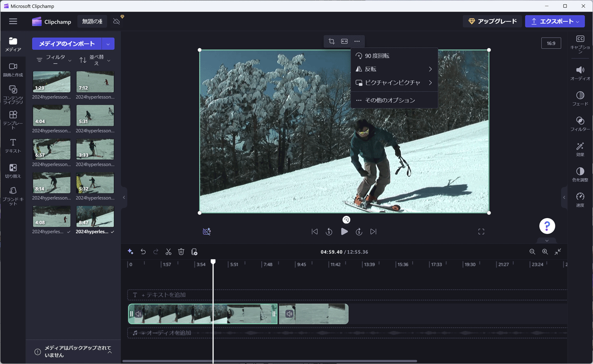Redo the last action
This screenshot has width=593, height=364.
pyautogui.click(x=156, y=252)
